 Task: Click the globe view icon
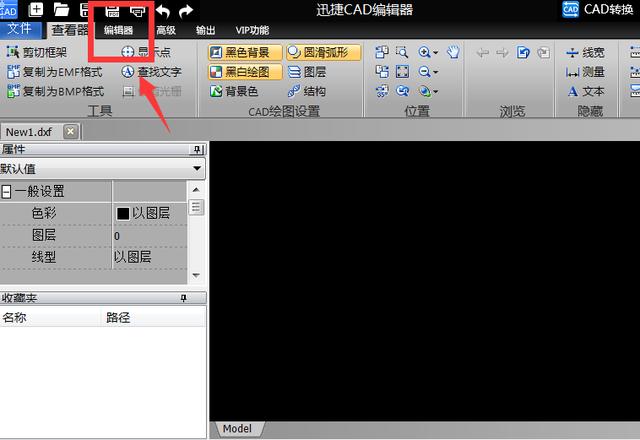[x=424, y=91]
